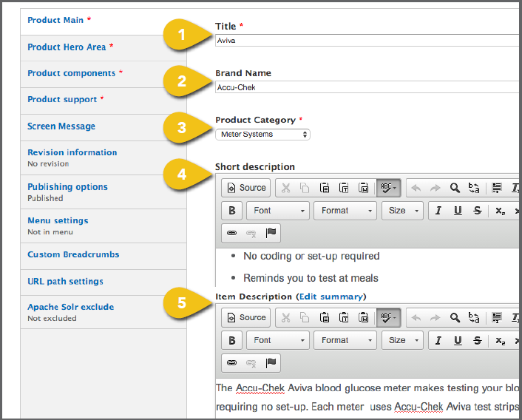Image resolution: width=522 pixels, height=420 pixels.
Task: Click Redo arrow in Item Description toolbar
Action: click(435, 318)
